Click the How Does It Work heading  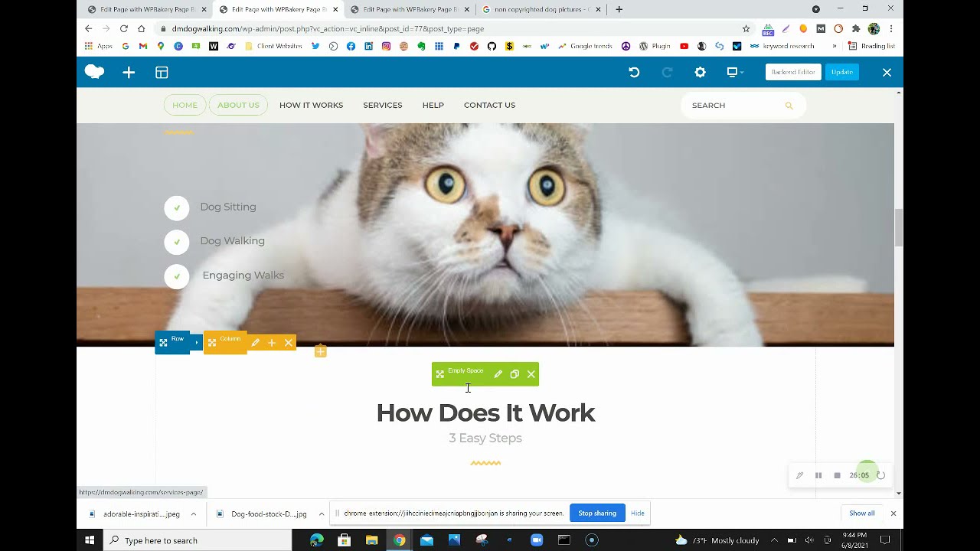[485, 412]
